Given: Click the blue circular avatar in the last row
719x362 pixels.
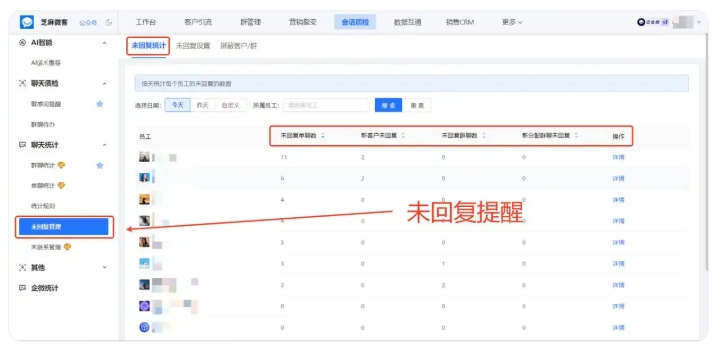Looking at the screenshot, I should coord(144,327).
